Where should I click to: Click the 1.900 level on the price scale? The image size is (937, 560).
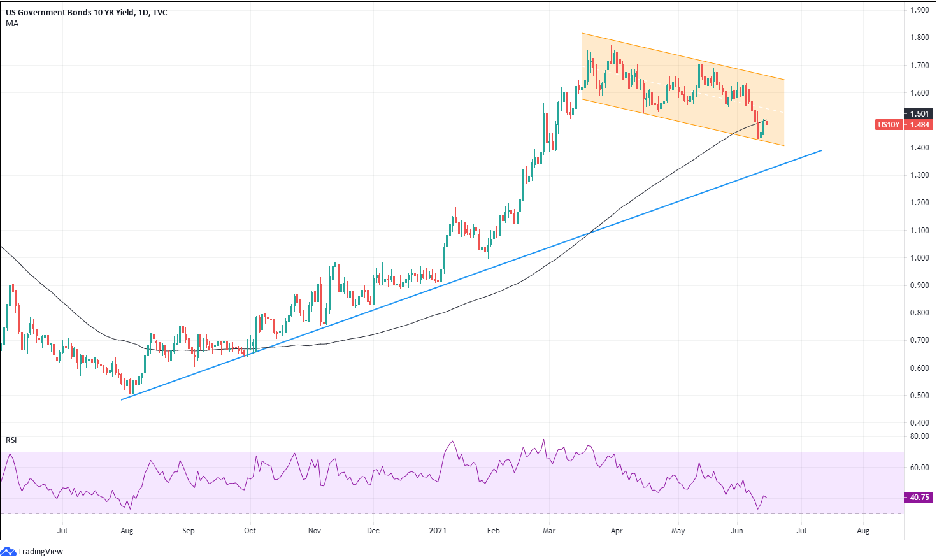pyautogui.click(x=919, y=10)
